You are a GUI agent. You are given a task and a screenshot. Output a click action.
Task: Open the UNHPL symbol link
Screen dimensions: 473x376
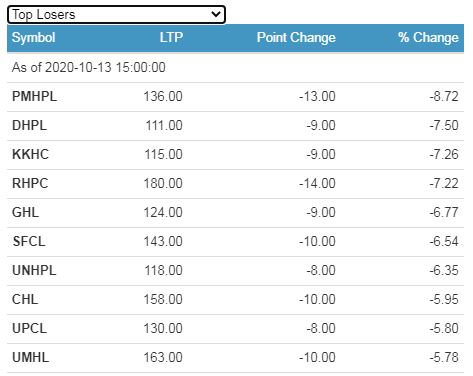pyautogui.click(x=34, y=271)
